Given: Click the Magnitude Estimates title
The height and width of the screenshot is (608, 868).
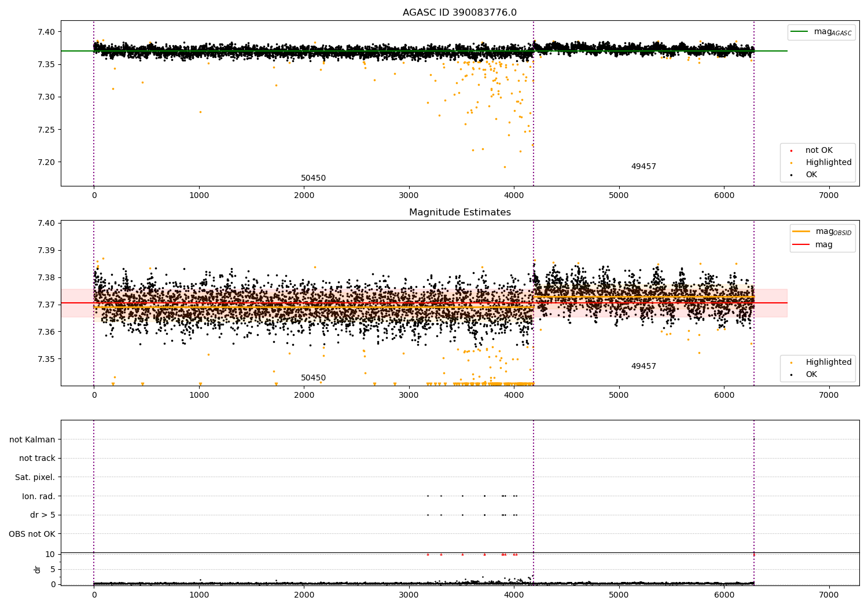Looking at the screenshot, I should [459, 212].
